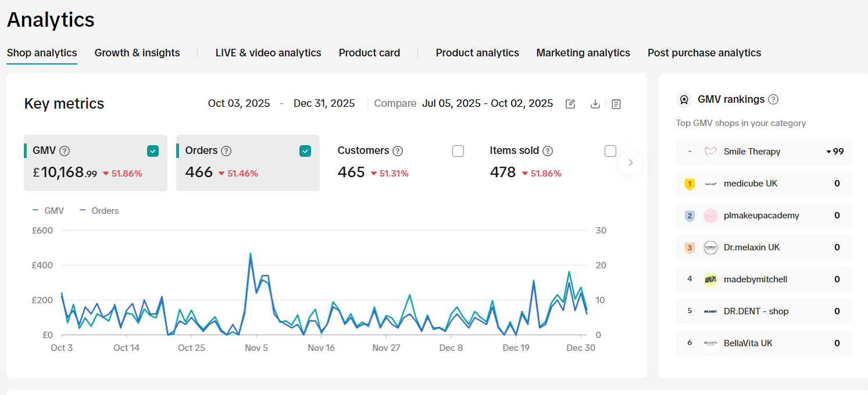The height and width of the screenshot is (395, 868).
Task: Click the GMV help question mark icon
Action: (x=65, y=151)
